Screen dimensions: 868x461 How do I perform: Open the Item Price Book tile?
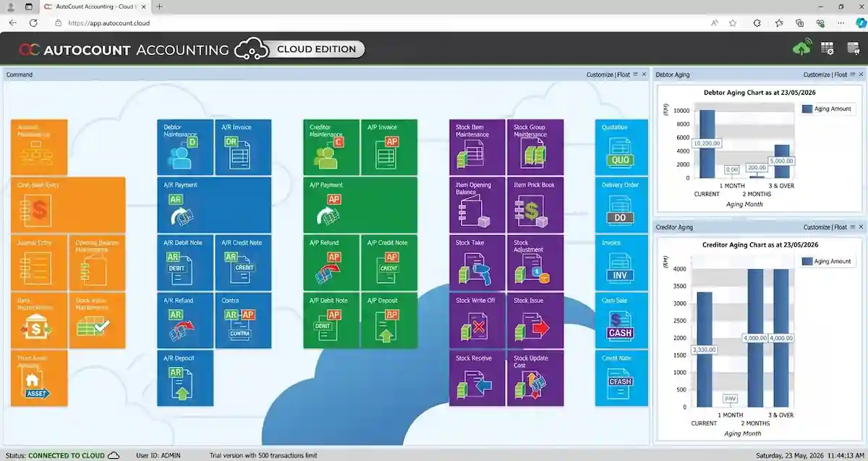535,206
